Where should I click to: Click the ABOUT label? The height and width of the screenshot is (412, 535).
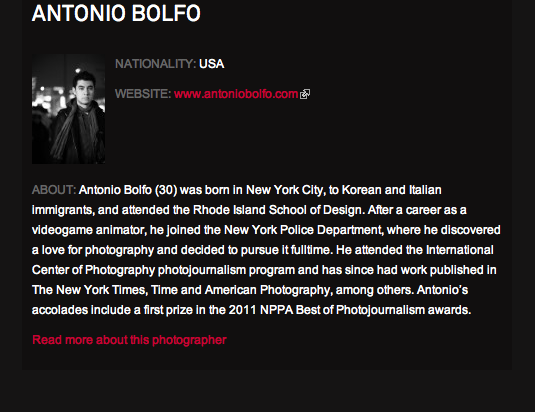tap(54, 190)
